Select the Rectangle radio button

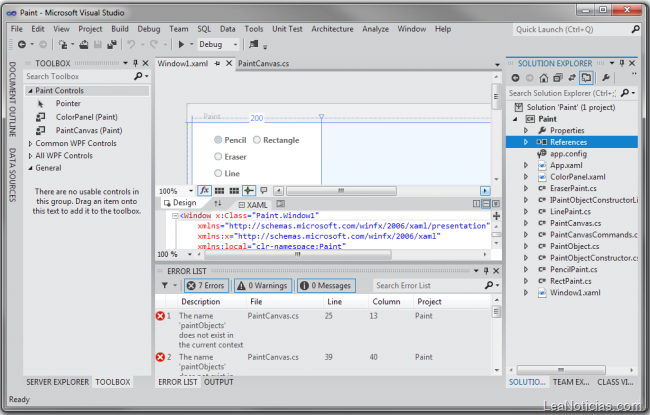257,140
